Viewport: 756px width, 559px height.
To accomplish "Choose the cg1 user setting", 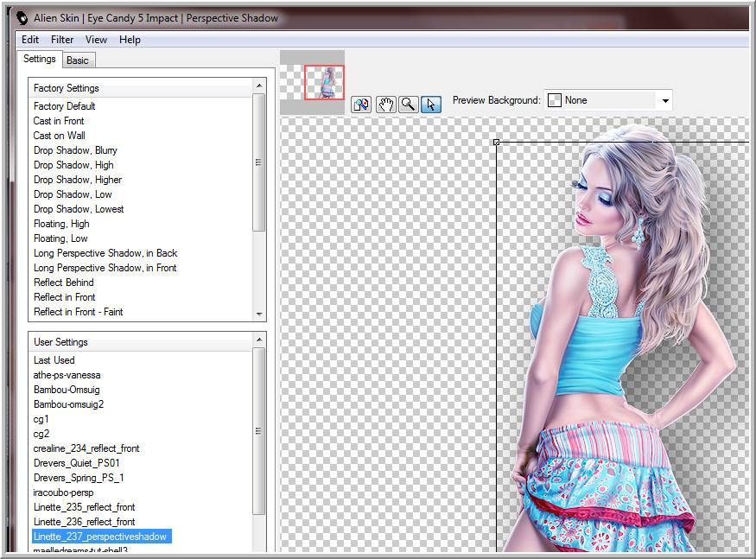I will point(41,419).
